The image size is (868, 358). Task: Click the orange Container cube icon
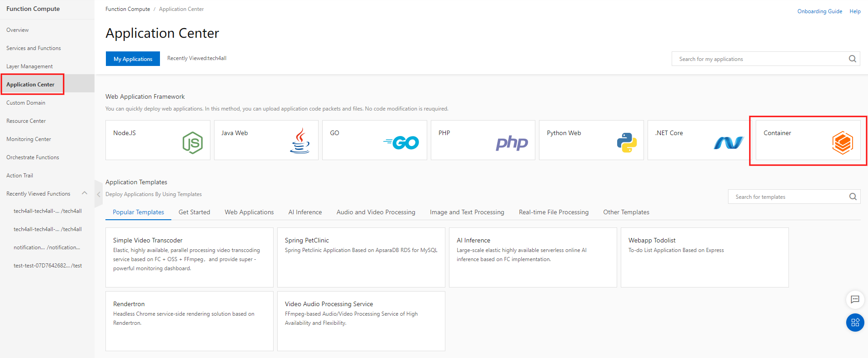click(843, 143)
